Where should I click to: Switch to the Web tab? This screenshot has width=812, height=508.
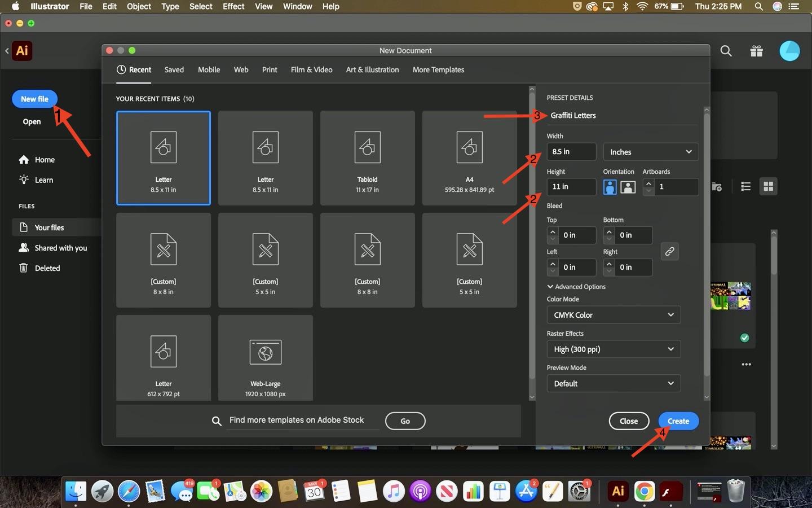coord(241,70)
